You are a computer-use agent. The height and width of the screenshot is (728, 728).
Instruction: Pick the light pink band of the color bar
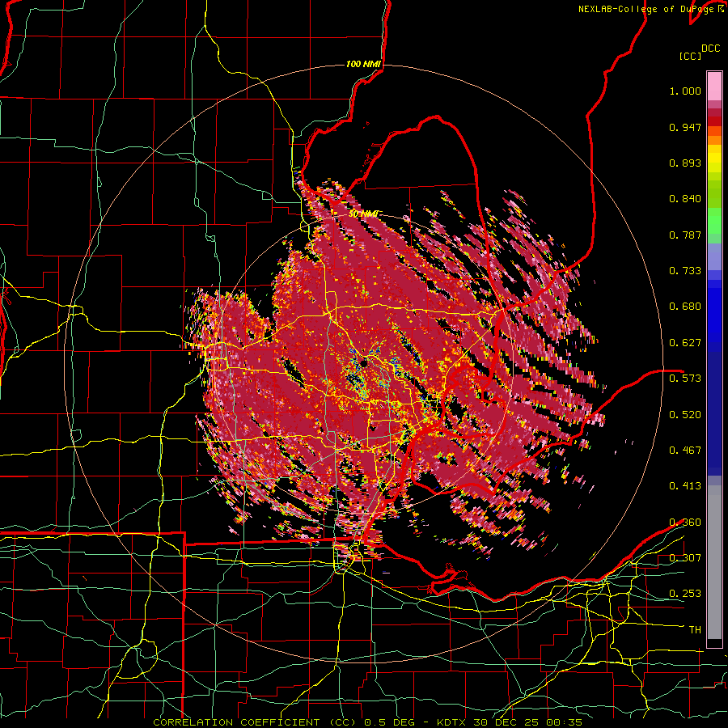714,86
